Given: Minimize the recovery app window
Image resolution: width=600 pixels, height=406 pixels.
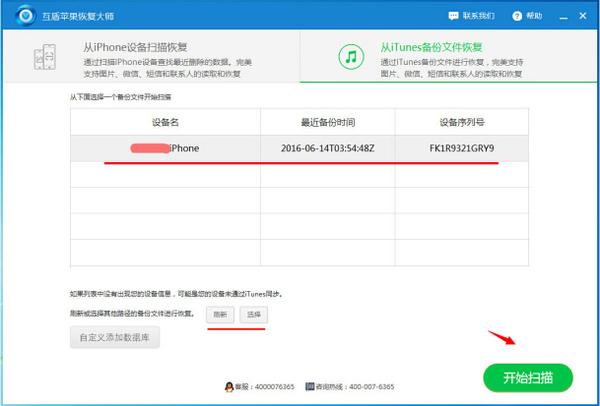Looking at the screenshot, I should (x=564, y=16).
